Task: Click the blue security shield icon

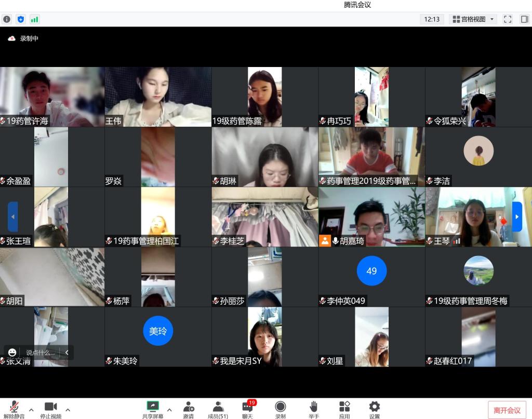Action: (21, 19)
